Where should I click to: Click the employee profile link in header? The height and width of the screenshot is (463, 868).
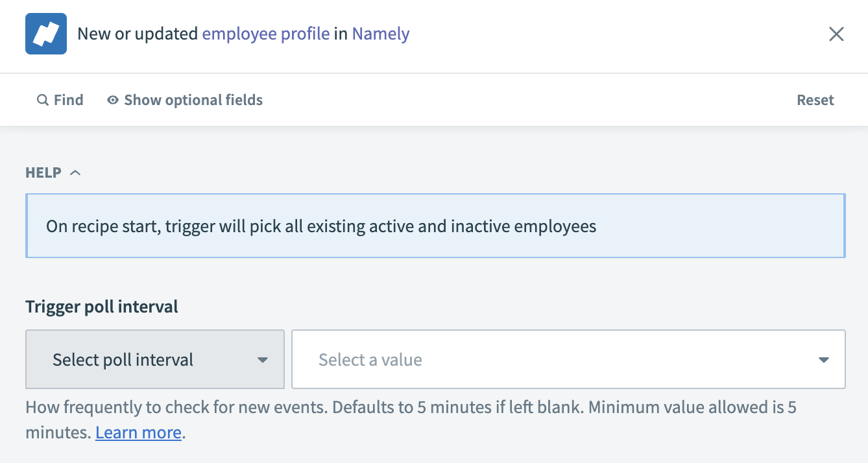(x=266, y=34)
